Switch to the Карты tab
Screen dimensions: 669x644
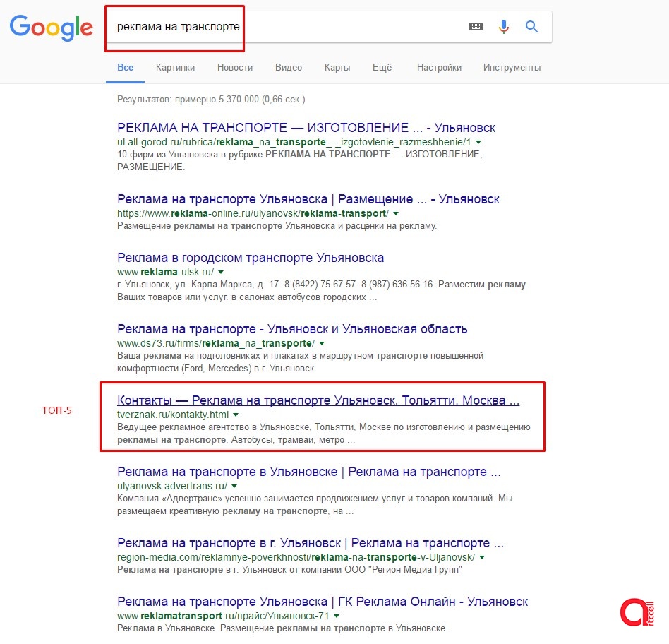click(x=337, y=68)
